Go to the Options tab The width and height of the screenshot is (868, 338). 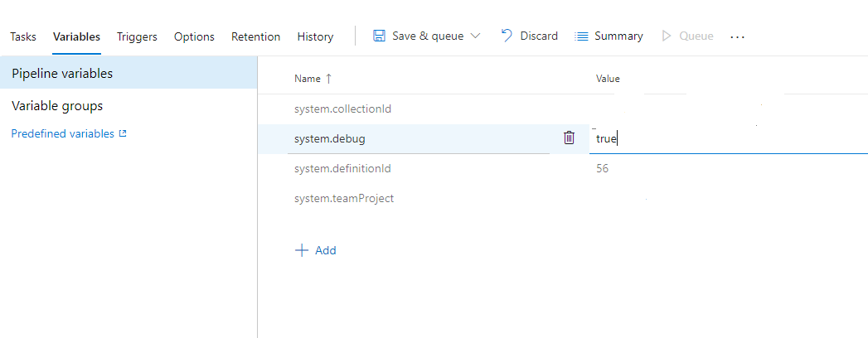[x=194, y=36]
